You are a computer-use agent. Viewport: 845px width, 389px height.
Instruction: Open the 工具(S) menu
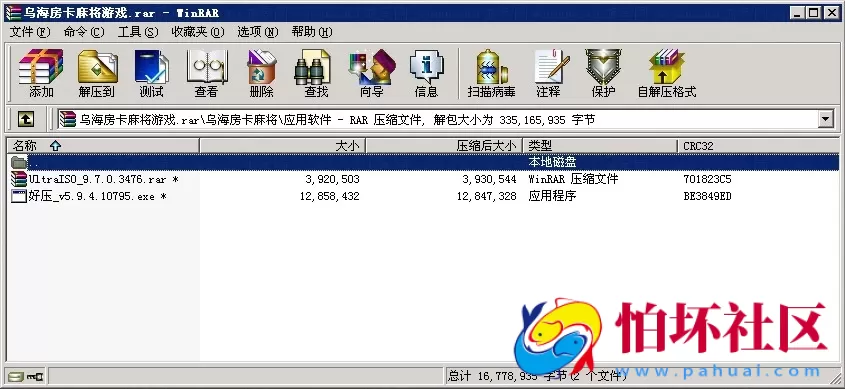point(138,32)
